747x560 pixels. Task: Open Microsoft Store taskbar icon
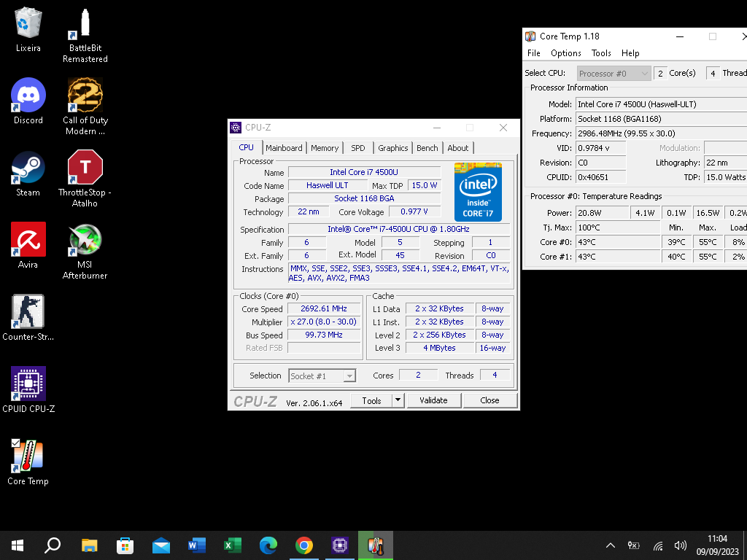(125, 545)
